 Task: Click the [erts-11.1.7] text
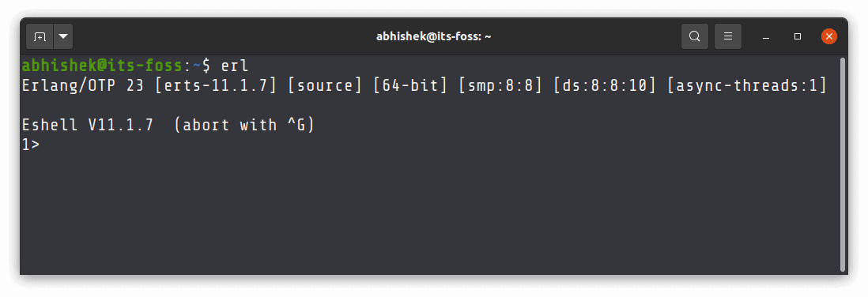tap(216, 86)
